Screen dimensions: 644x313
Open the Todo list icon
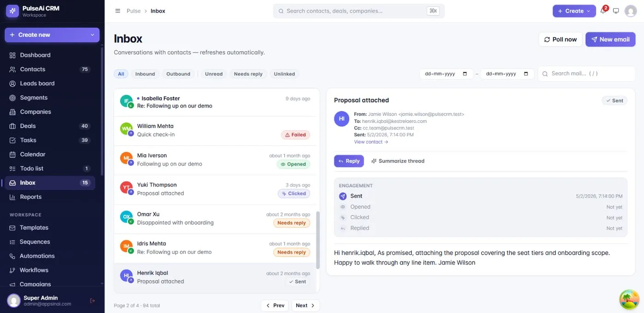12,168
